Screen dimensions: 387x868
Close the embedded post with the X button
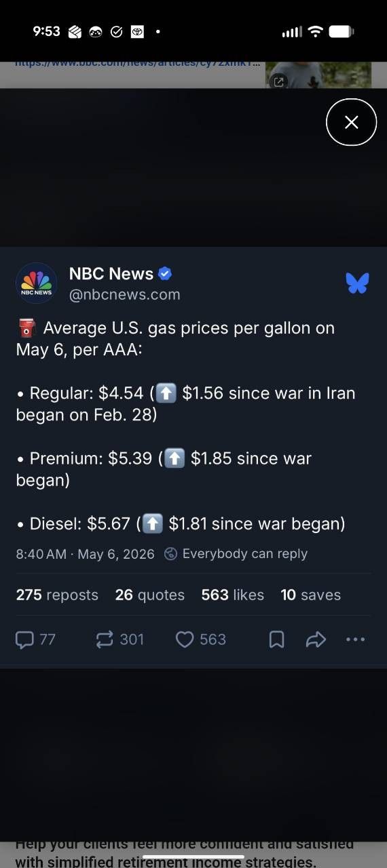(351, 122)
